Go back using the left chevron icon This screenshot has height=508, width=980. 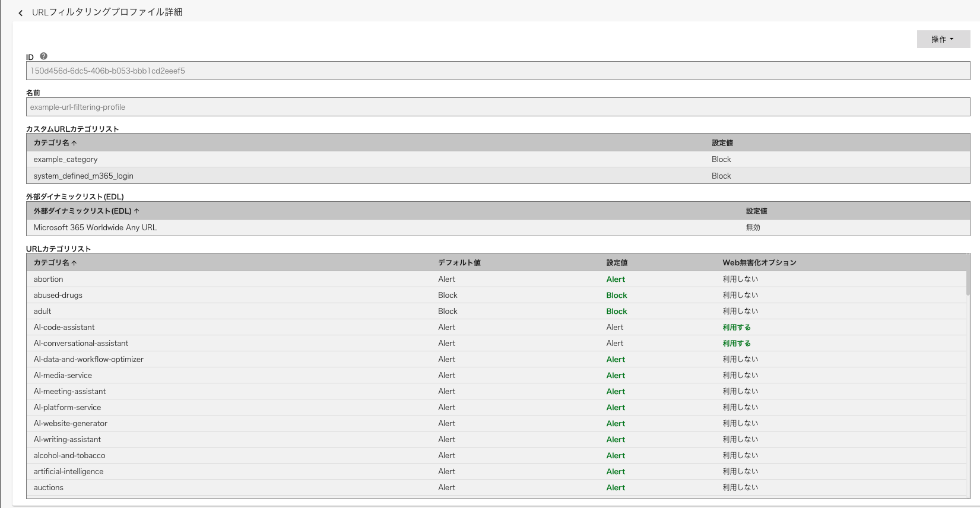pos(21,12)
